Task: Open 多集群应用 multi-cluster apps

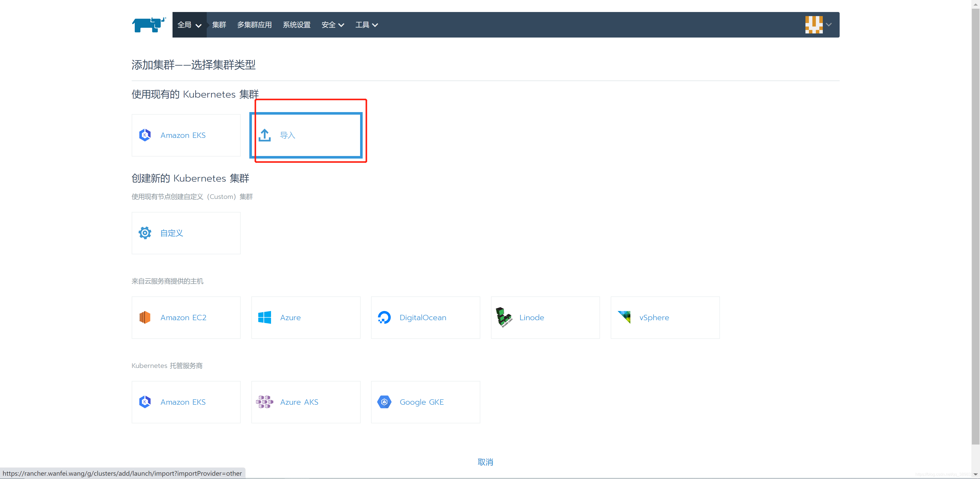Action: 254,25
